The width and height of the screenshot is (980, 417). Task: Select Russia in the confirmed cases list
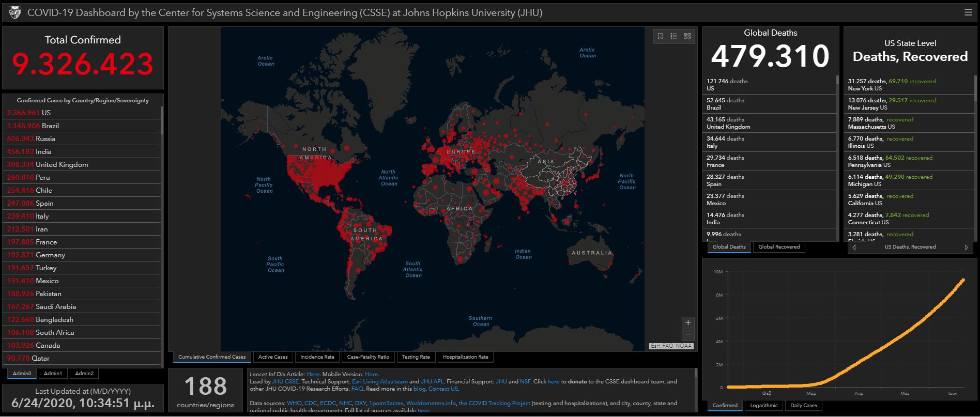[83, 138]
